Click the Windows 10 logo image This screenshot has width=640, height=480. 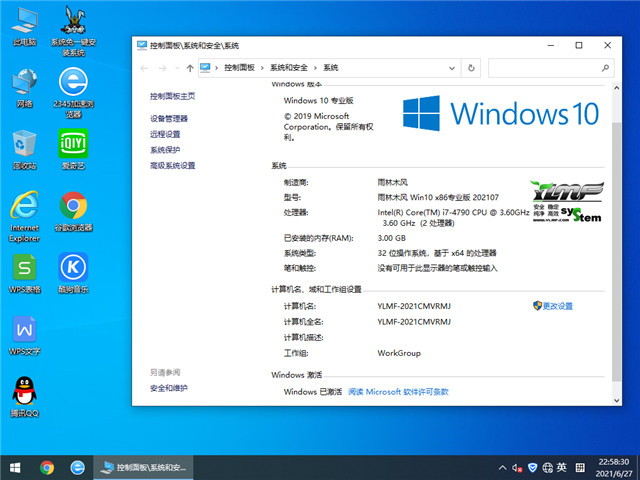pos(501,113)
